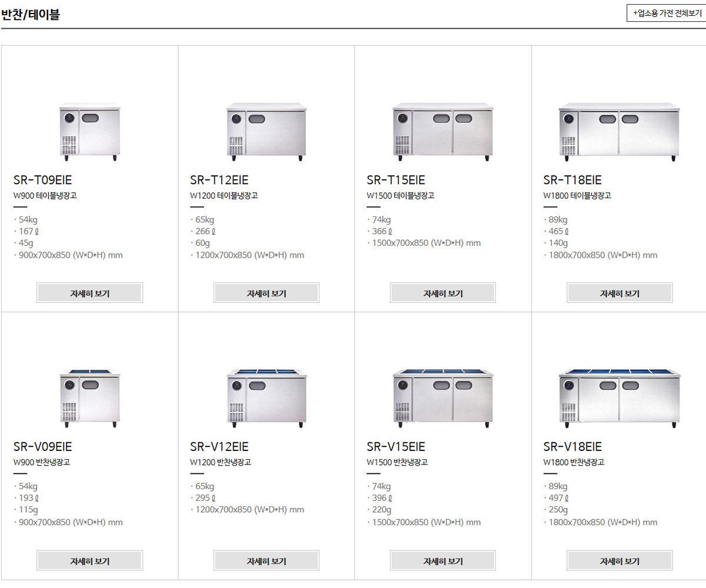Select the SR-V12EIE model name title
The image size is (706, 588).
[219, 447]
